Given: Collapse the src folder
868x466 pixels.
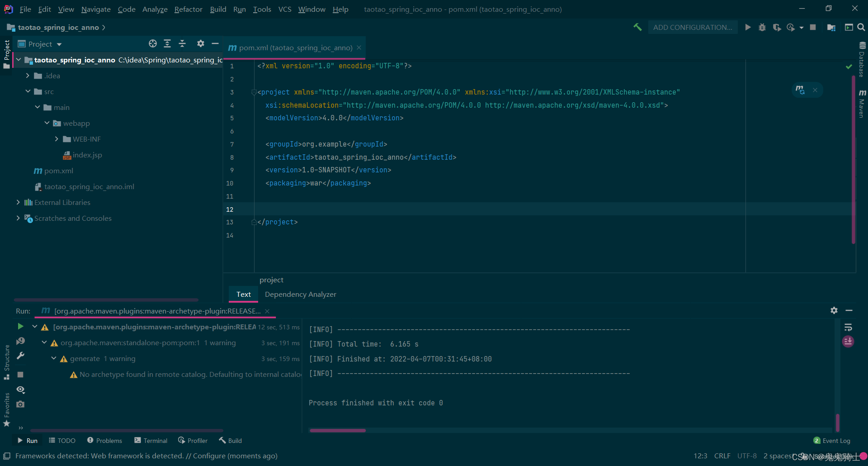Looking at the screenshot, I should click(x=28, y=91).
